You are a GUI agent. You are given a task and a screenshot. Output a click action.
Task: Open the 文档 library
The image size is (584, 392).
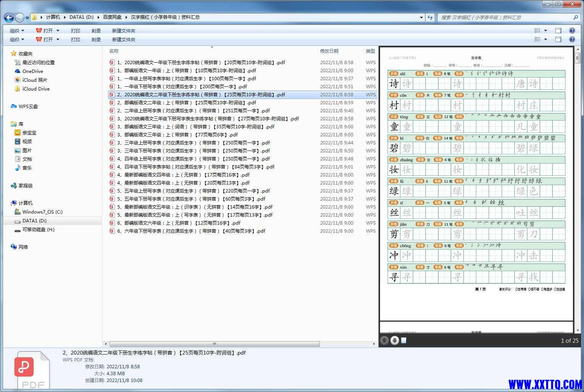(x=27, y=159)
